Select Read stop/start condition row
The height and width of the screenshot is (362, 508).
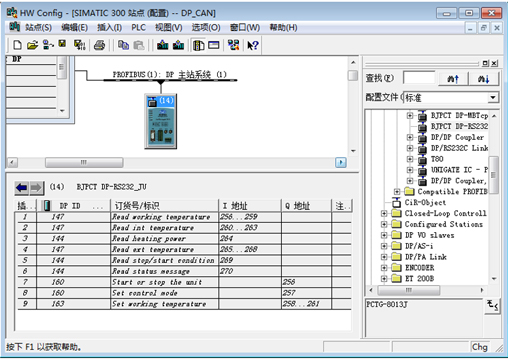point(183,260)
